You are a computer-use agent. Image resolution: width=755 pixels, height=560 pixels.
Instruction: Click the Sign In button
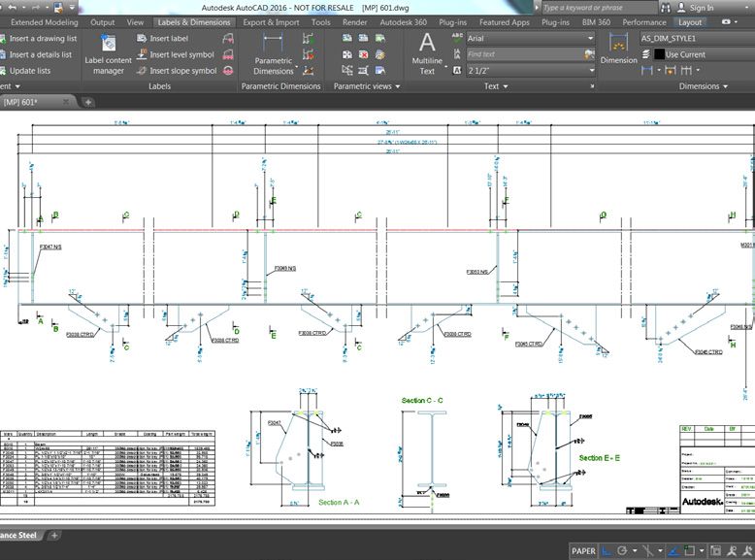pos(701,8)
